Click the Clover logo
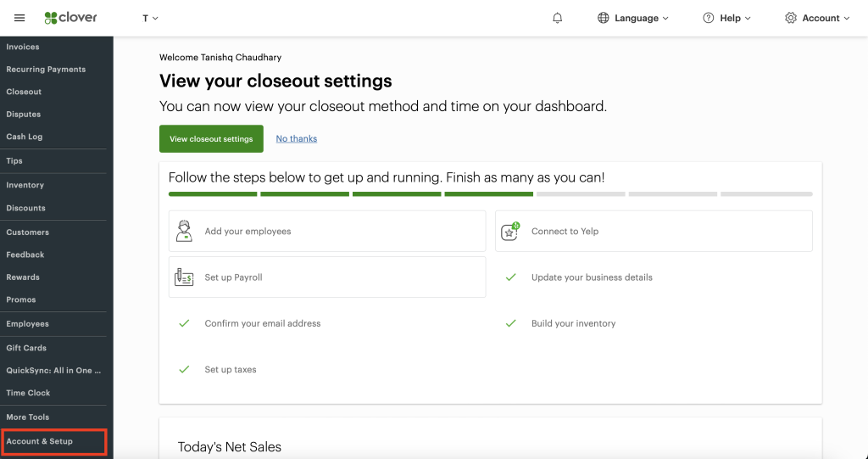This screenshot has height=459, width=868. 71,18
